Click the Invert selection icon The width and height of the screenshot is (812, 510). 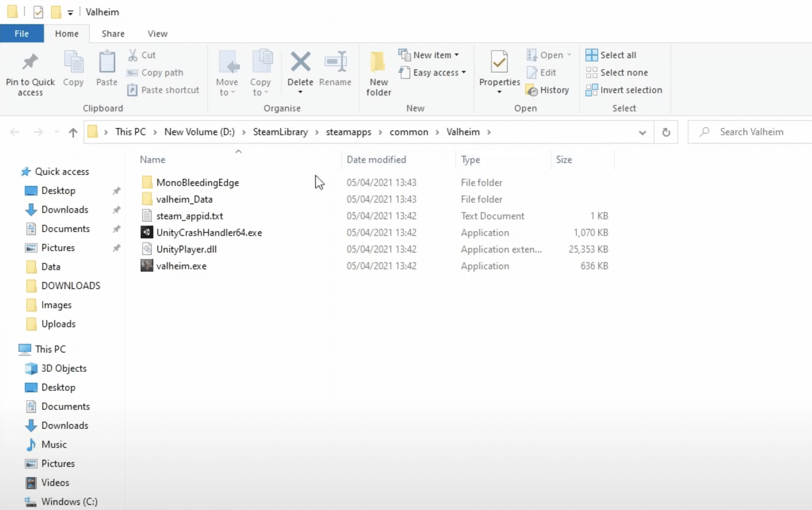click(592, 90)
